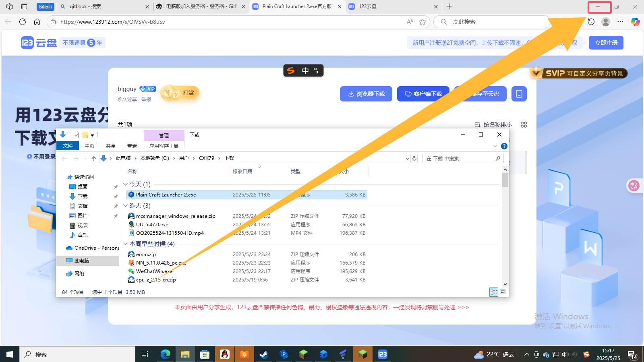
Task: Open the Windows Start menu
Action: [x=10, y=354]
